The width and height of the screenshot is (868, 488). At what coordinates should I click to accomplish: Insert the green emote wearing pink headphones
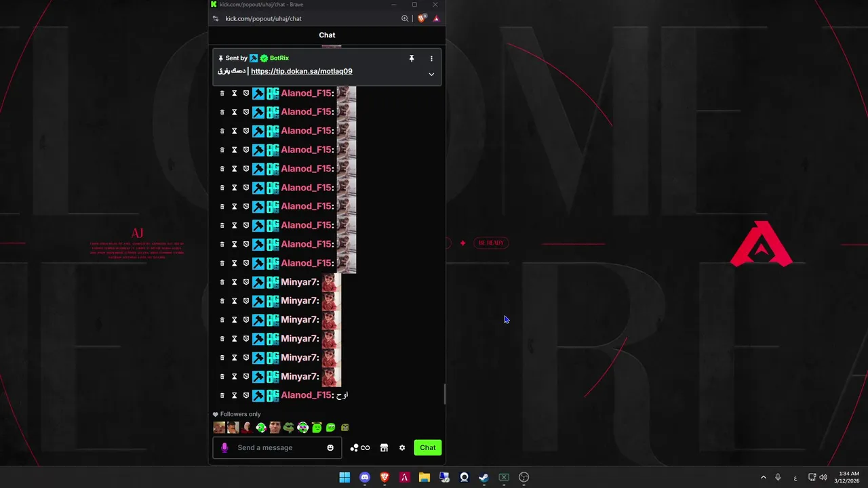click(303, 428)
